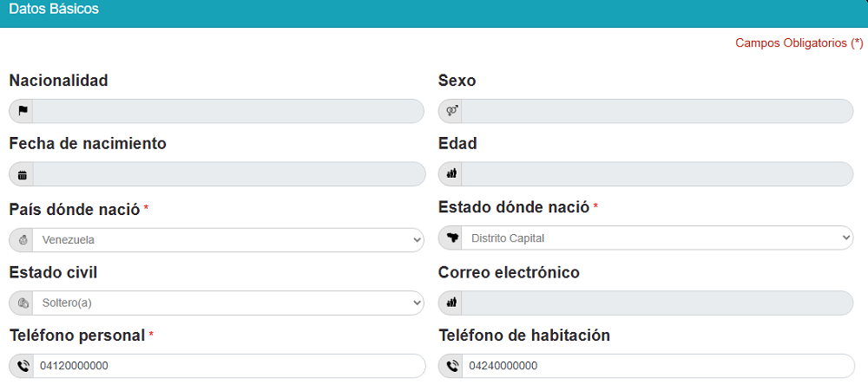Viewport: 868px width, 391px height.
Task: Click the Teléfono personal input with 04120000000
Action: 229,366
